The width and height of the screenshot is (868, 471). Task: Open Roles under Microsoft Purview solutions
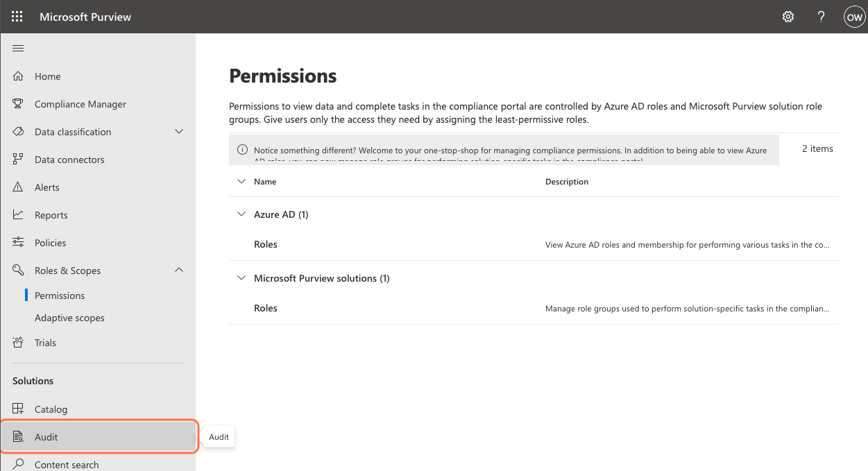(266, 308)
